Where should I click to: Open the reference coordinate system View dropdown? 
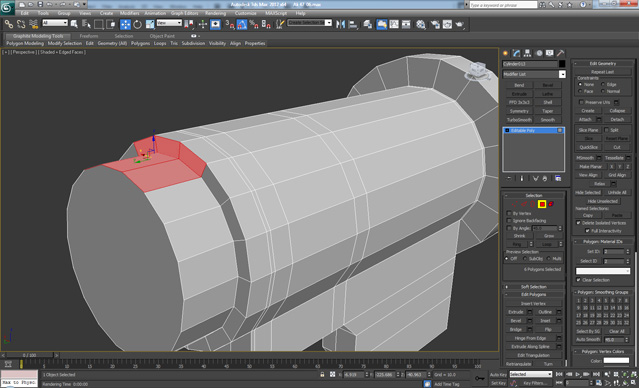tap(169, 23)
